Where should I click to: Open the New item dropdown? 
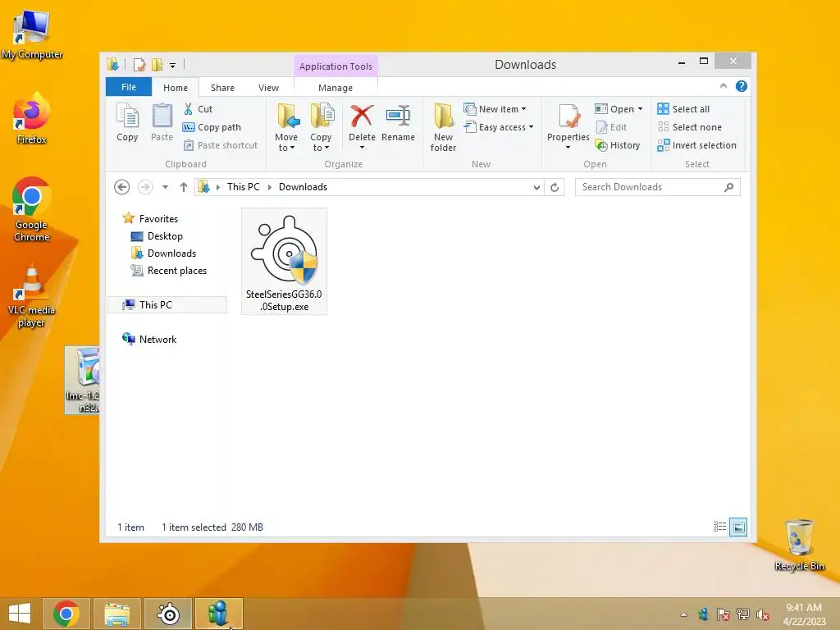click(x=495, y=109)
